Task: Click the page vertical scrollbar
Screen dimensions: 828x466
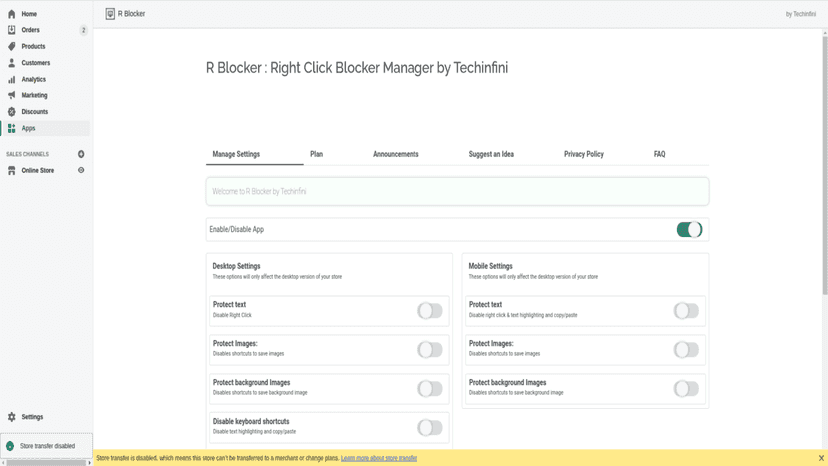Action: point(825,164)
